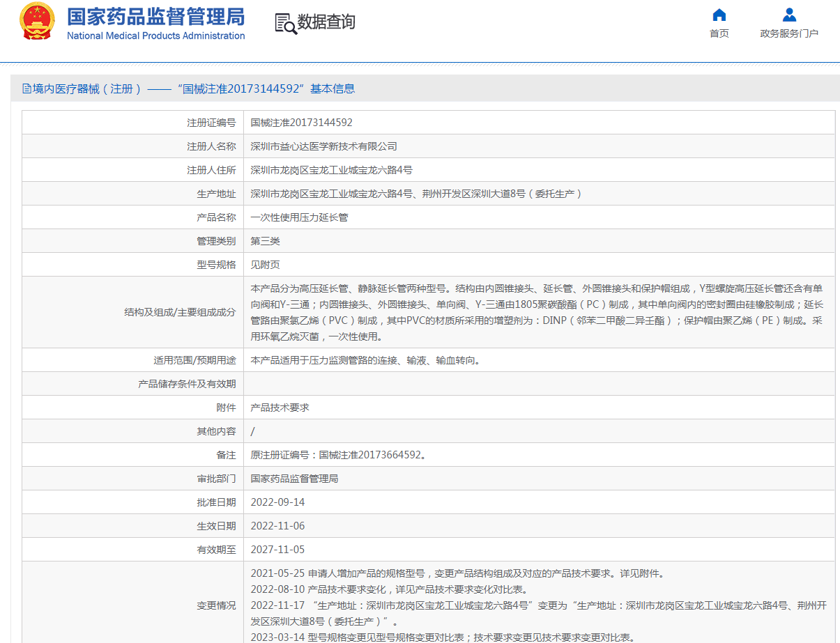Screen dimensions: 840x643
Task: Click the 基本信息 section header bar
Action: tap(424, 88)
